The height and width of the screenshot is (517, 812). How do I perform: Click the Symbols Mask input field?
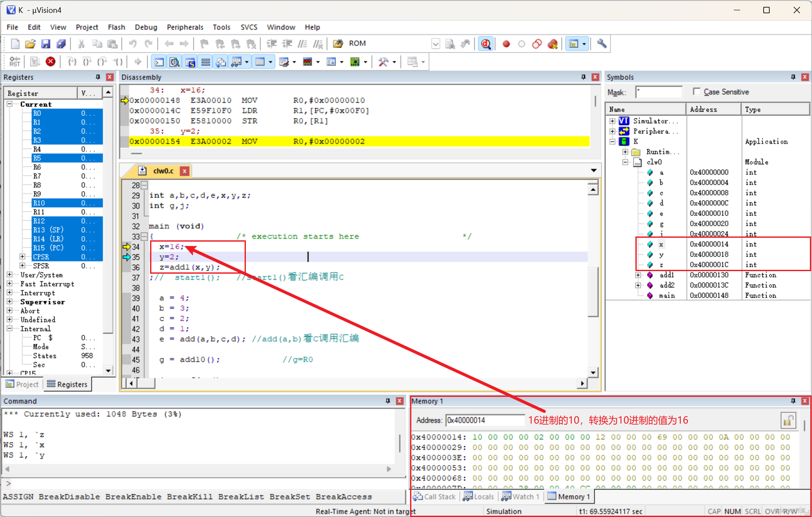click(x=658, y=92)
